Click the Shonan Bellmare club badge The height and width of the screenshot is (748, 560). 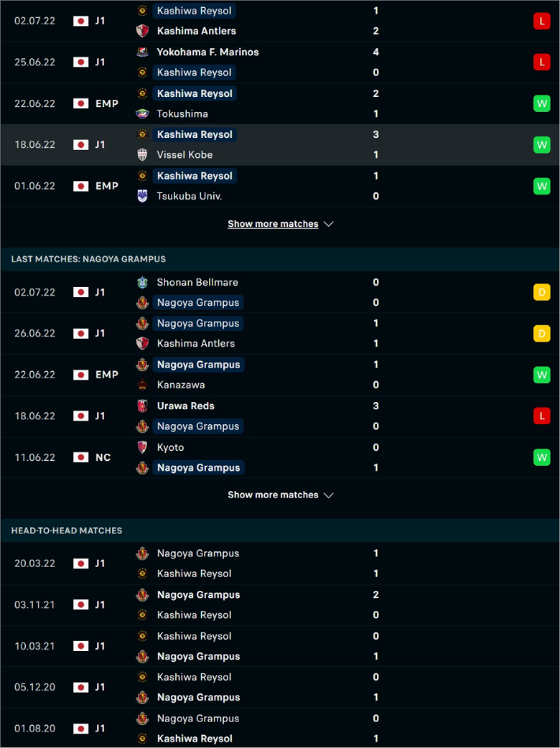142,282
